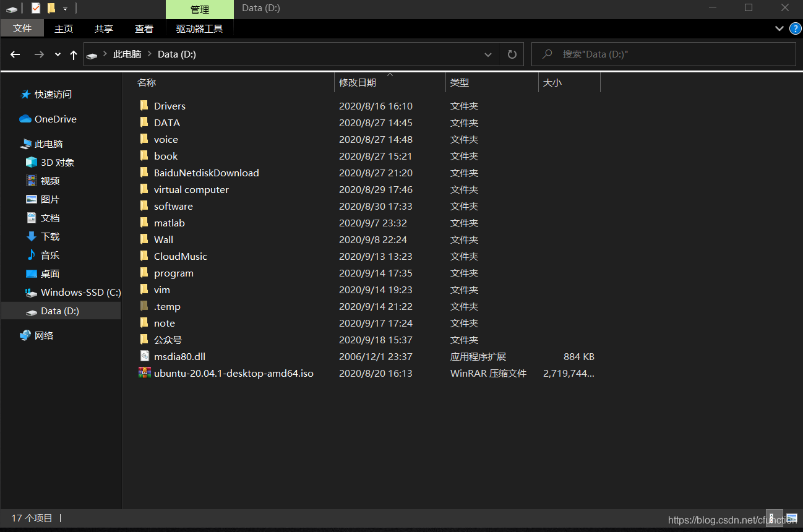803x532 pixels.
Task: Select the 公众号 folder icon
Action: (144, 340)
